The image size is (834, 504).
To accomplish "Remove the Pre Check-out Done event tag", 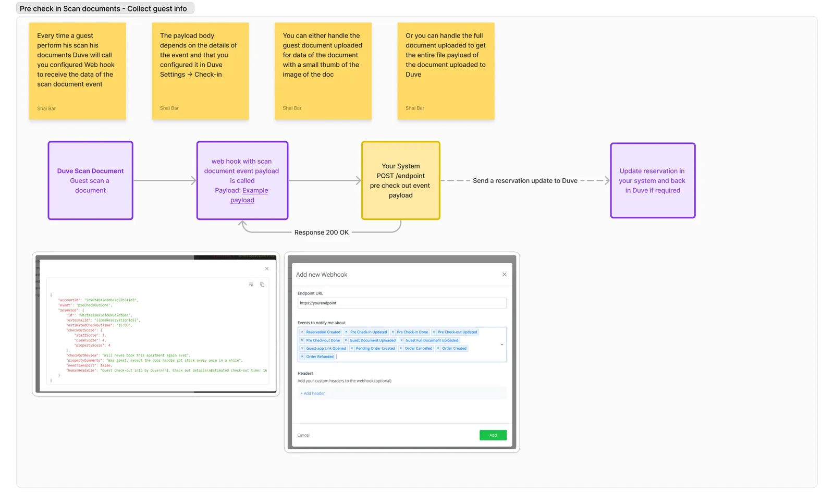I will [x=302, y=340].
